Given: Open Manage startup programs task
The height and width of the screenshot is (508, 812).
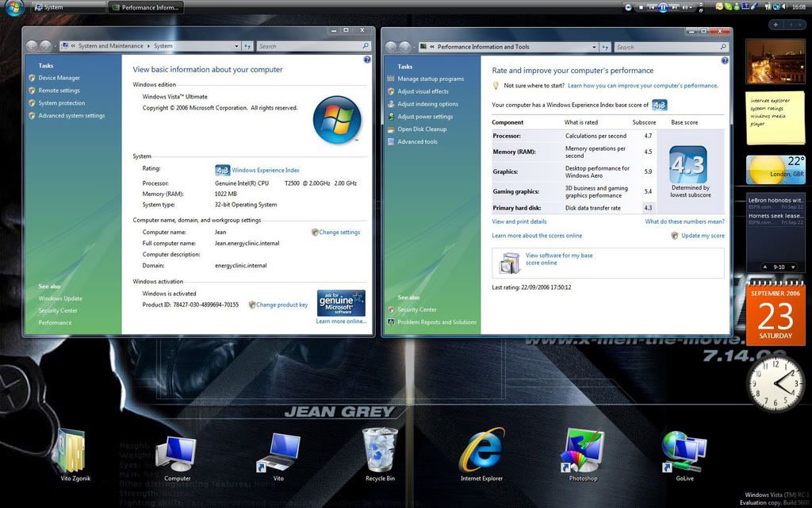Looking at the screenshot, I should coord(431,79).
